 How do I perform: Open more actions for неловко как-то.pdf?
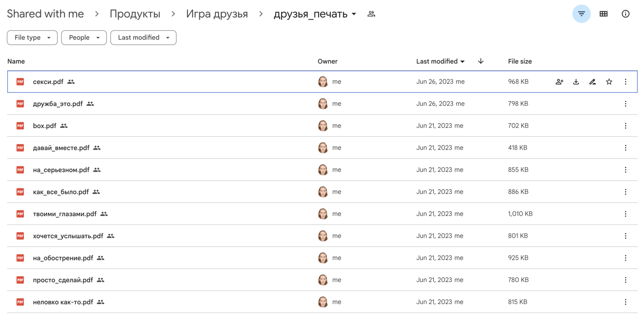click(x=625, y=302)
